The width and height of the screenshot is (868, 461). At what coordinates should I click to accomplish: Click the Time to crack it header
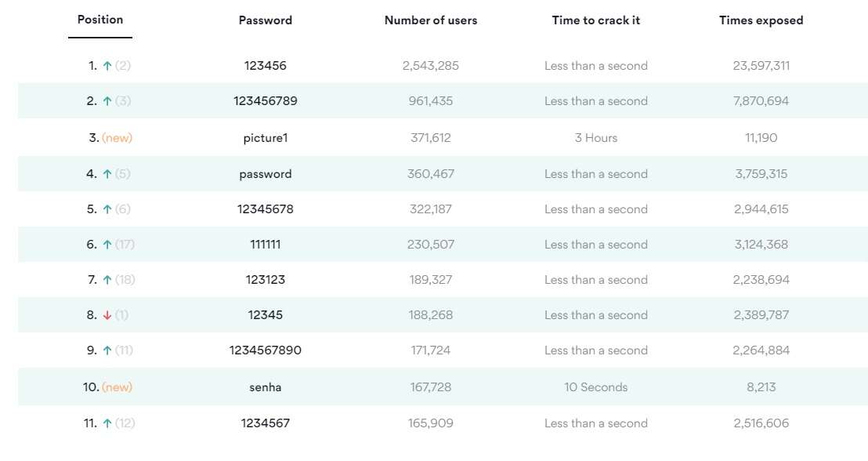(596, 20)
